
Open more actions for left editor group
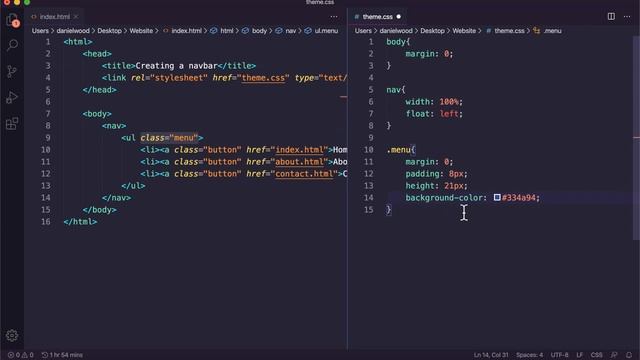click(334, 17)
